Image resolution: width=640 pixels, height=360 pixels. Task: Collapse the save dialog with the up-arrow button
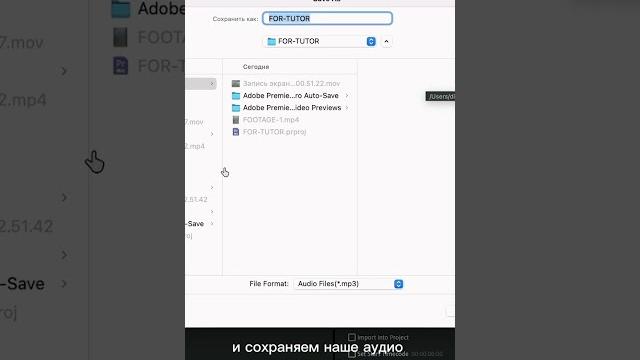coord(386,41)
